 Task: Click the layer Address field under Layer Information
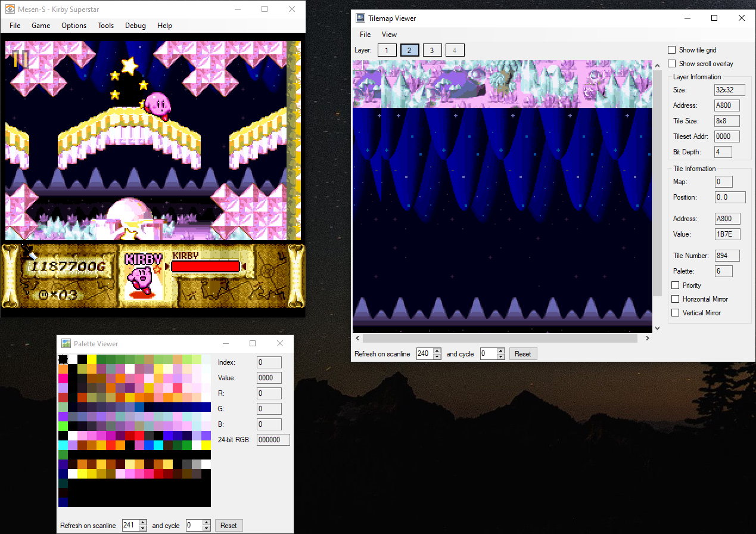pos(727,105)
